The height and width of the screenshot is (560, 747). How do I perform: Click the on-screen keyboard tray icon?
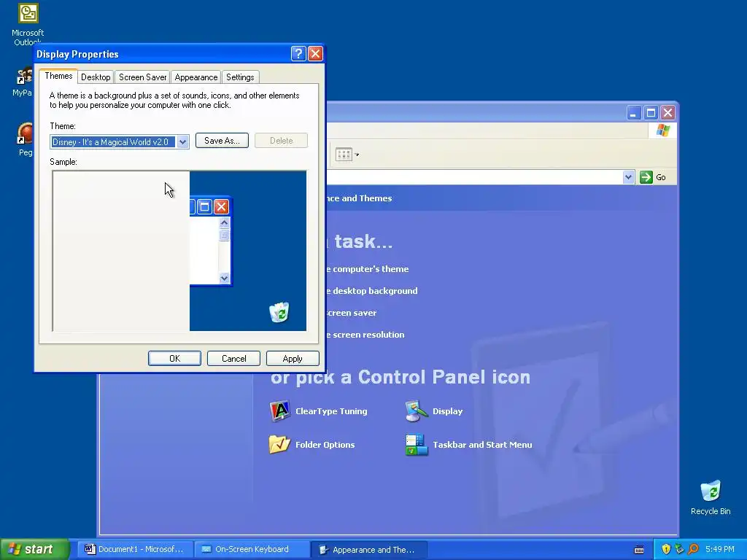639,550
